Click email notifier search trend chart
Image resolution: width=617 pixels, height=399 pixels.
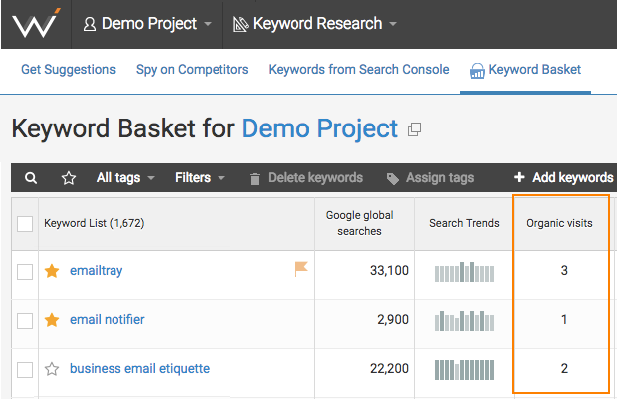pos(464,321)
